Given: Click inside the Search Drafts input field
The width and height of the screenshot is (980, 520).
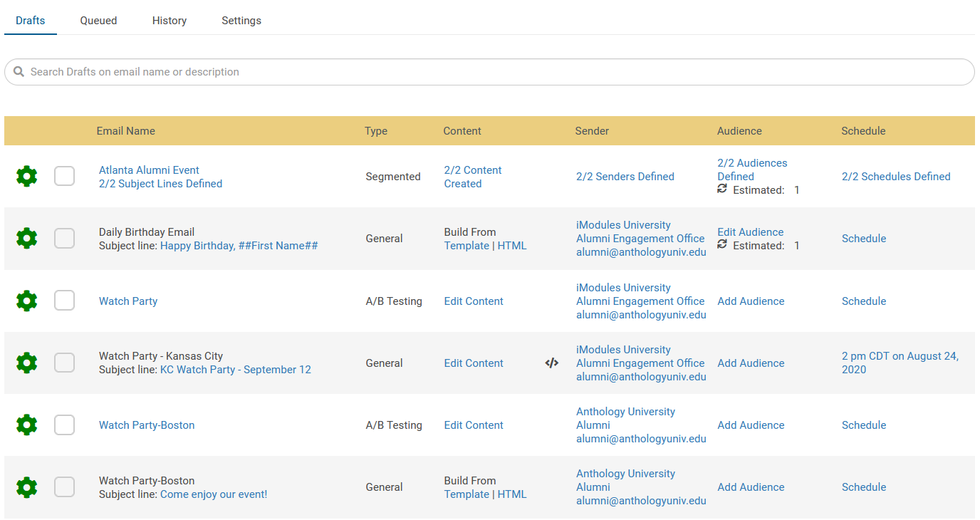Looking at the screenshot, I should pos(285,71).
